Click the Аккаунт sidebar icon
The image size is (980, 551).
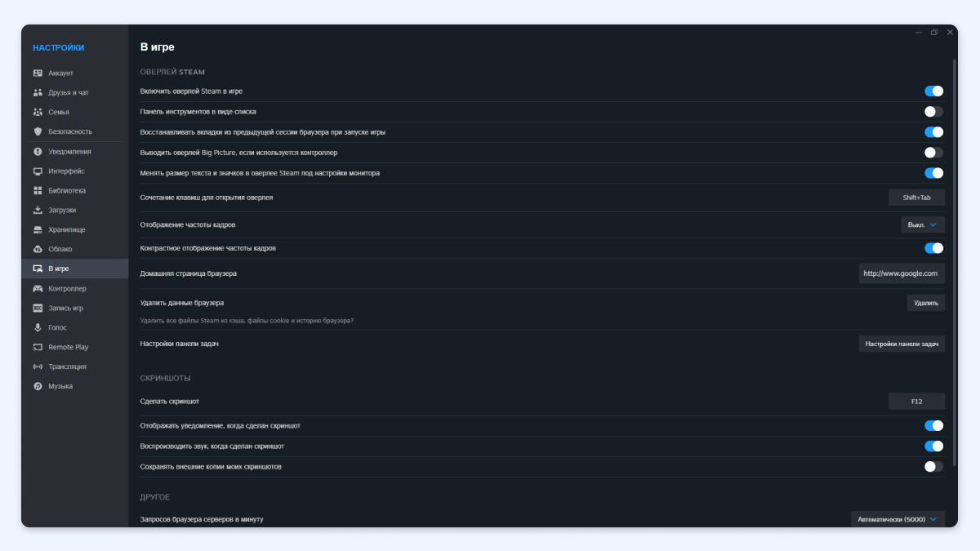pos(38,73)
